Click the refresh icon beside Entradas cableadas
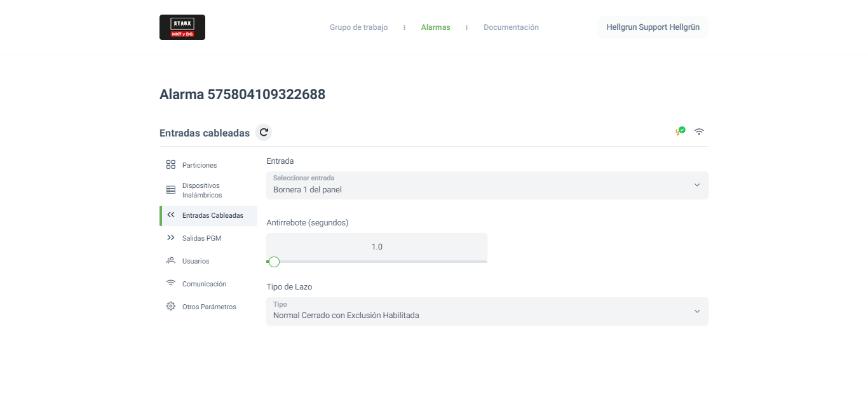868x407 pixels. [x=264, y=132]
